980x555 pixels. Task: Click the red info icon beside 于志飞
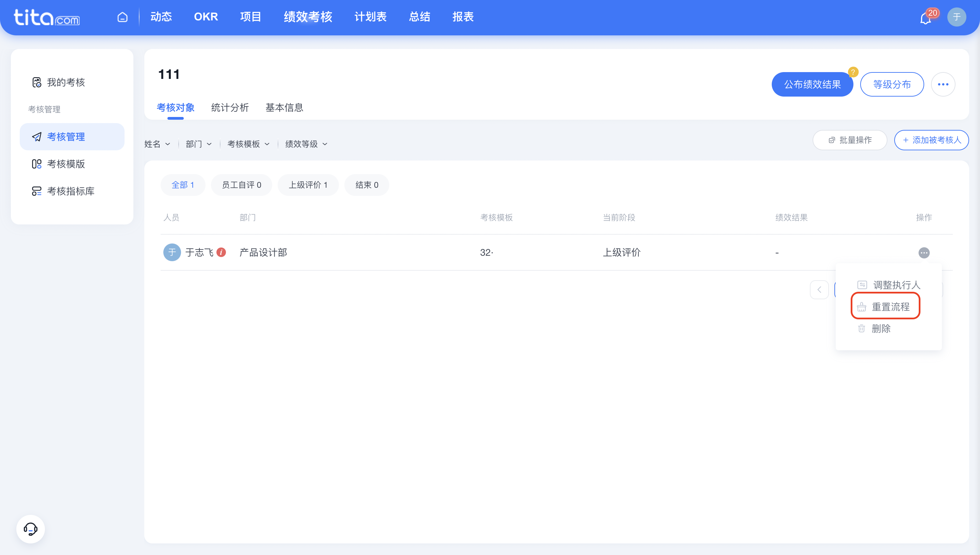[x=221, y=252]
